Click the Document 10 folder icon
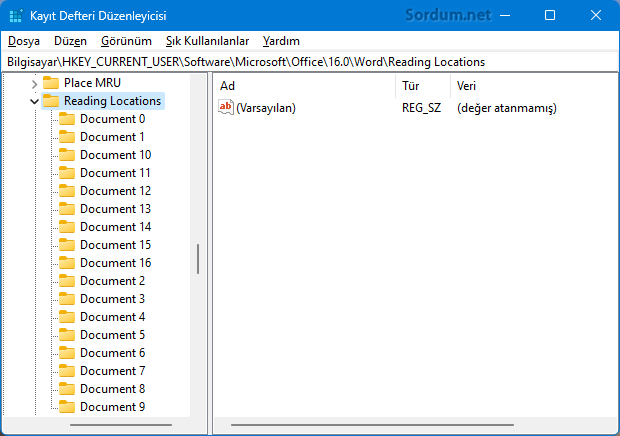Screen dimensions: 620x436 (67, 155)
